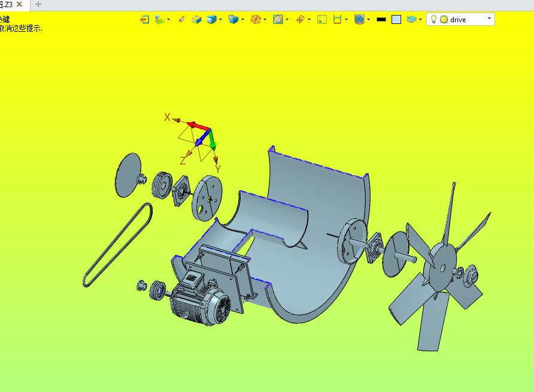Click the orange wireframe polyhedron icon
Image resolution: width=534 pixels, height=392 pixels.
click(256, 19)
